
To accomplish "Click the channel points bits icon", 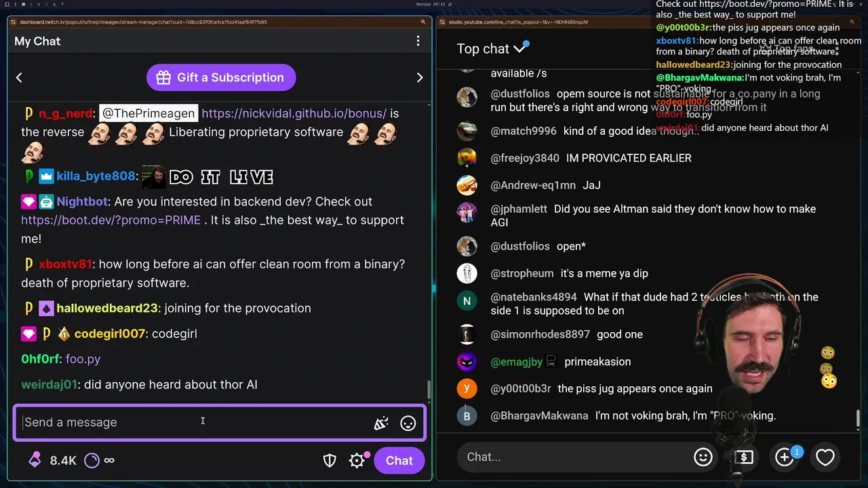I will click(x=35, y=460).
